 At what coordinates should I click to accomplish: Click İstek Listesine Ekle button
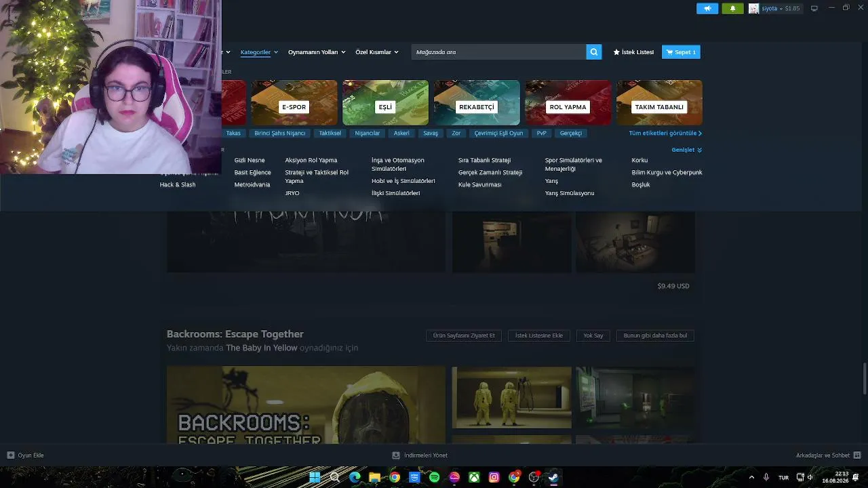coord(539,335)
